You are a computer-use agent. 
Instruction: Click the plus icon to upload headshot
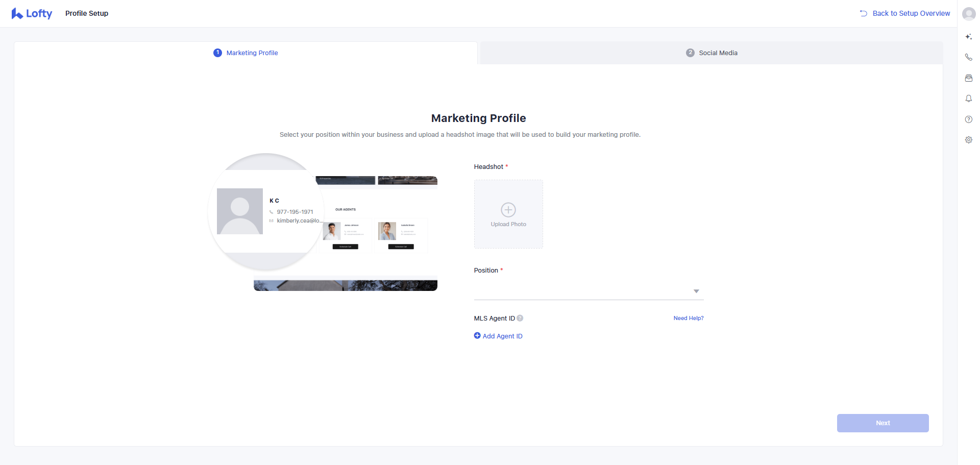(508, 210)
